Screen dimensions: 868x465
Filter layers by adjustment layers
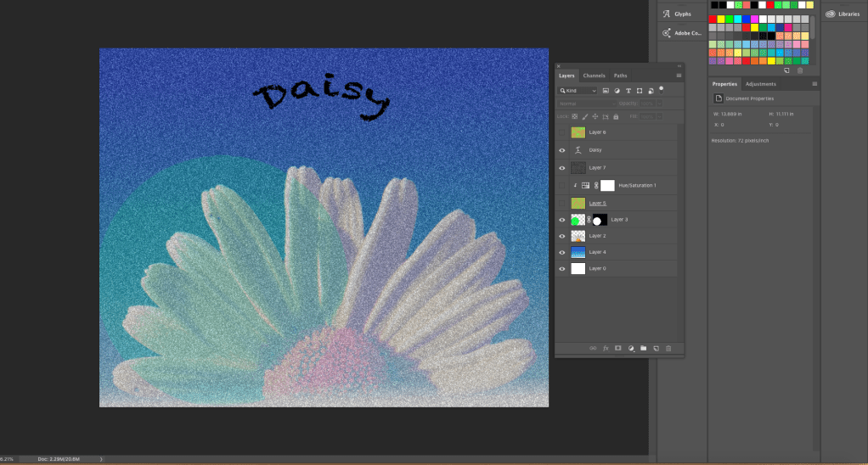pos(617,90)
